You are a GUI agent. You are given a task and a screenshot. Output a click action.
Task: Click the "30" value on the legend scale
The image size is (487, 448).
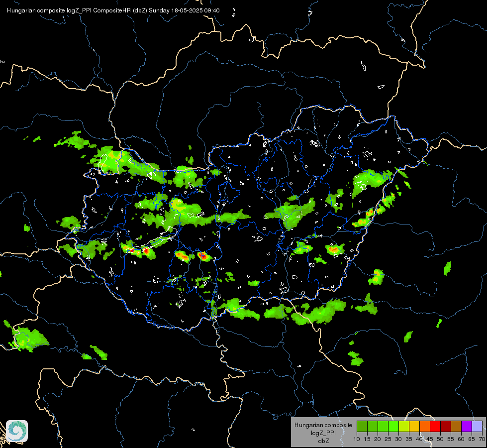(x=398, y=440)
